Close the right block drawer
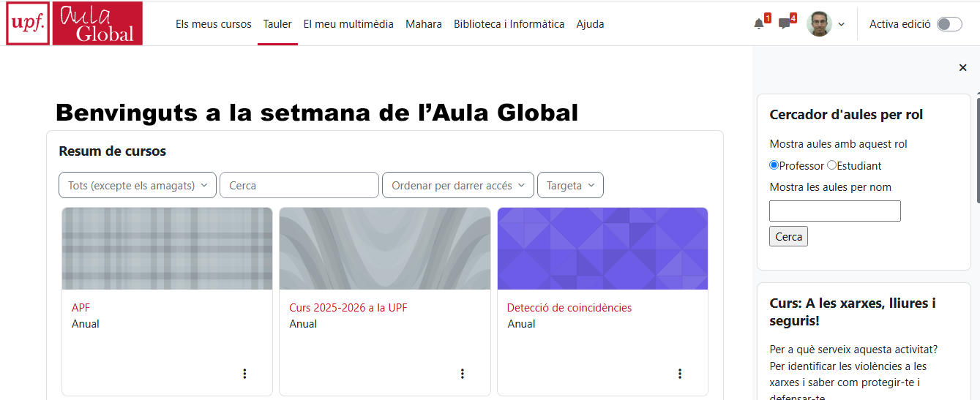 [x=963, y=68]
